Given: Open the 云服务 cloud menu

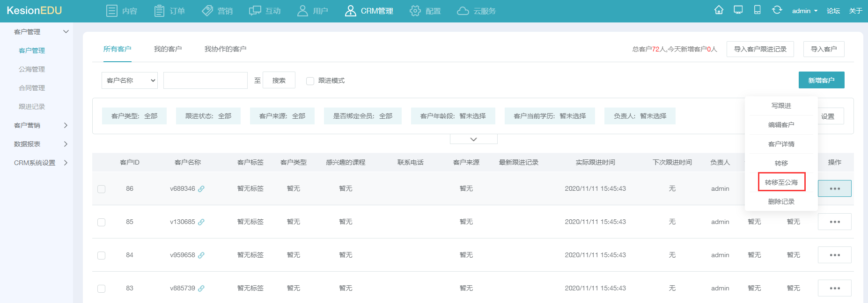Looking at the screenshot, I should (x=476, y=11).
